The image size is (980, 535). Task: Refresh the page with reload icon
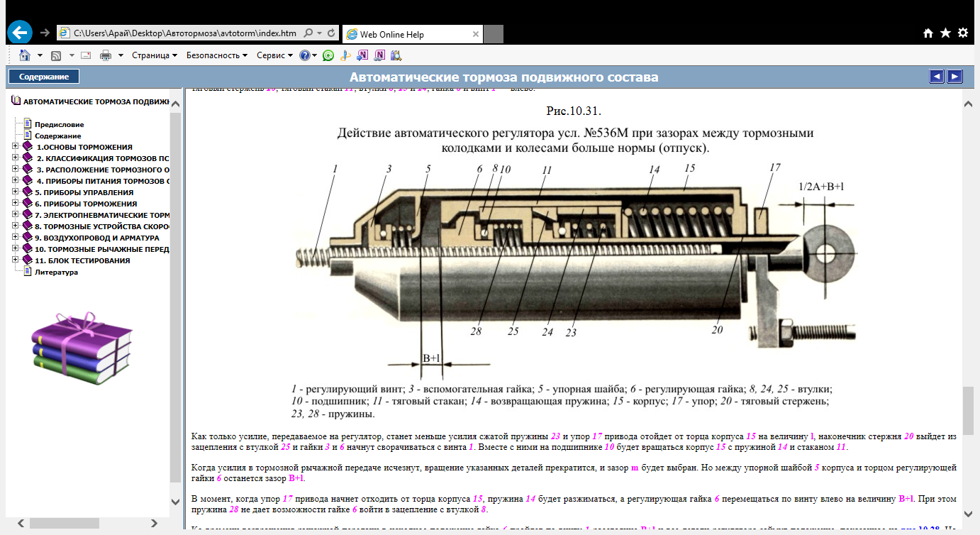(x=331, y=33)
